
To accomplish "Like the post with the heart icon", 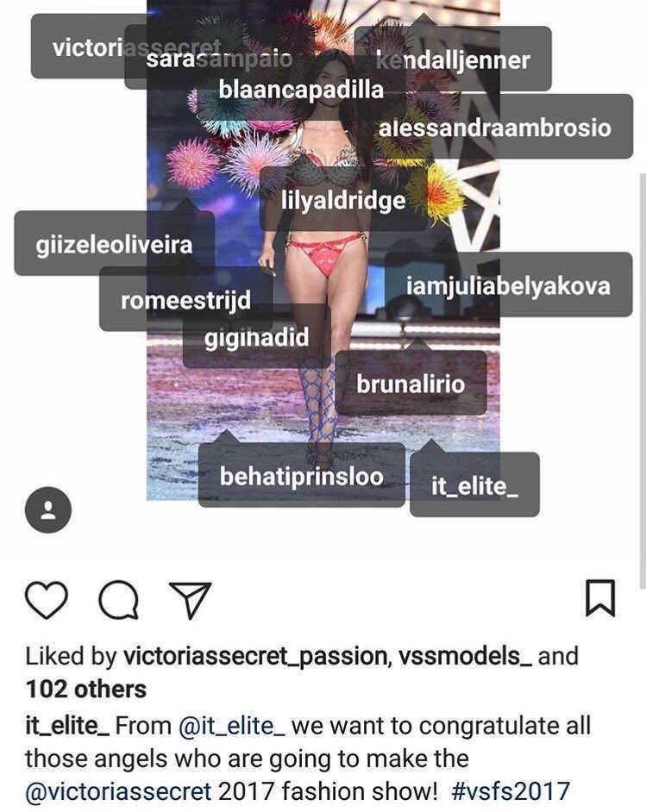I will point(46,600).
